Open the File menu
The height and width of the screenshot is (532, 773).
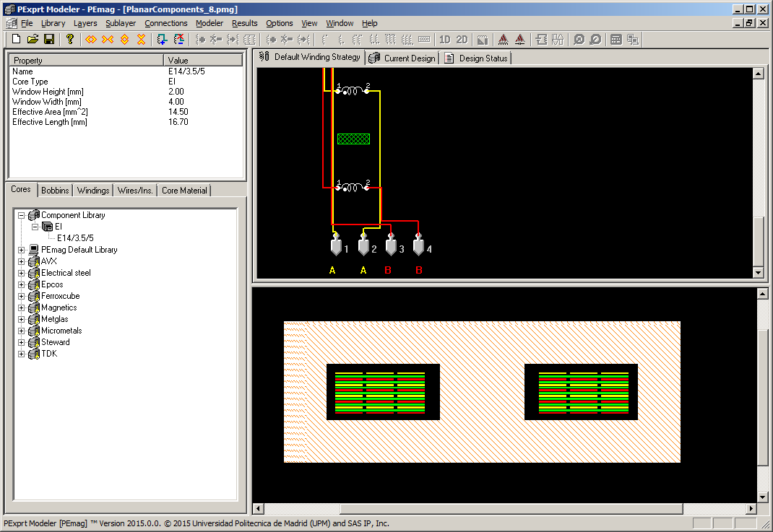[27, 23]
